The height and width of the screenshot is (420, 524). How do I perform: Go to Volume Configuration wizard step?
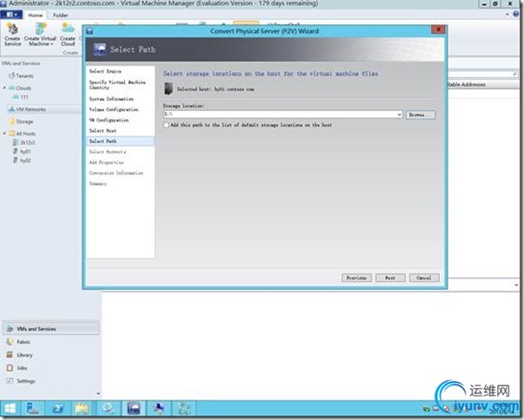tap(114, 109)
